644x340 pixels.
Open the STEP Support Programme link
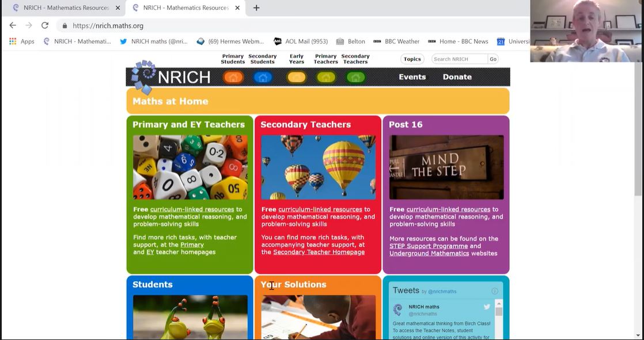(429, 246)
